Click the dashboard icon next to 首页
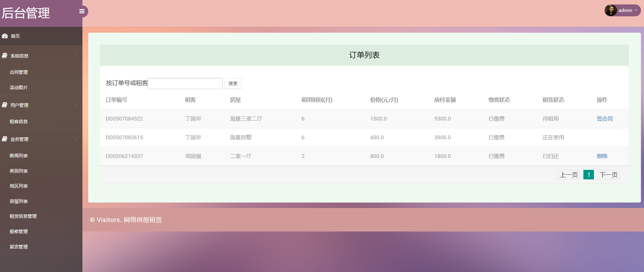Viewport: 644px width, 272px height. (5, 36)
